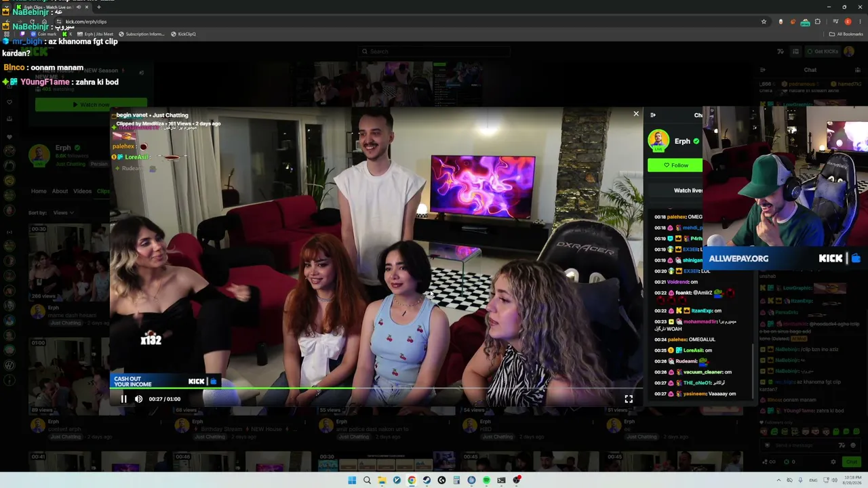
Task: Open Google Chrome from the taskbar
Action: click(412, 481)
